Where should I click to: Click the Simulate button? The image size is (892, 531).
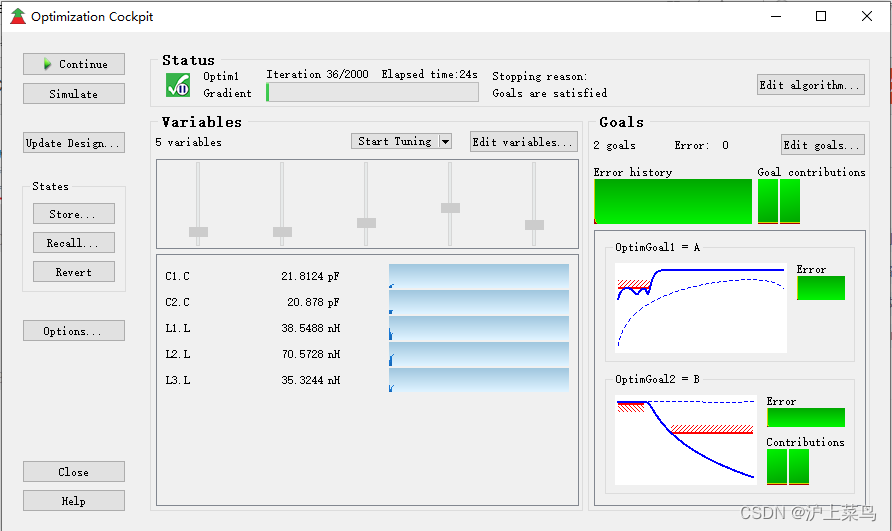(x=74, y=94)
